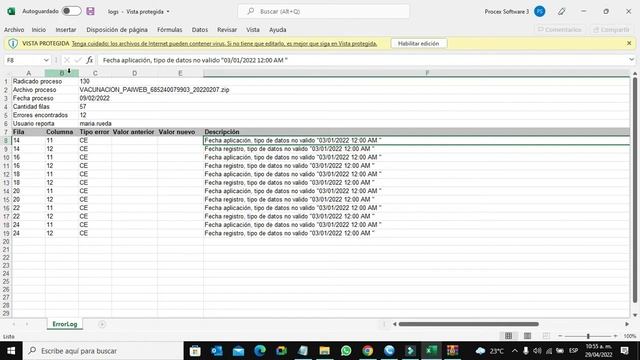
Task: Click the purple Save disk icon
Action: [x=90, y=11]
